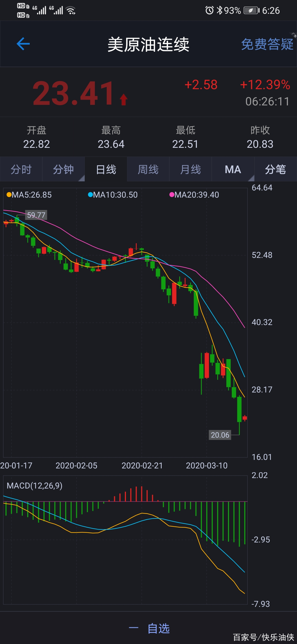
Task: Tap the last red candlestick
Action: [245, 418]
